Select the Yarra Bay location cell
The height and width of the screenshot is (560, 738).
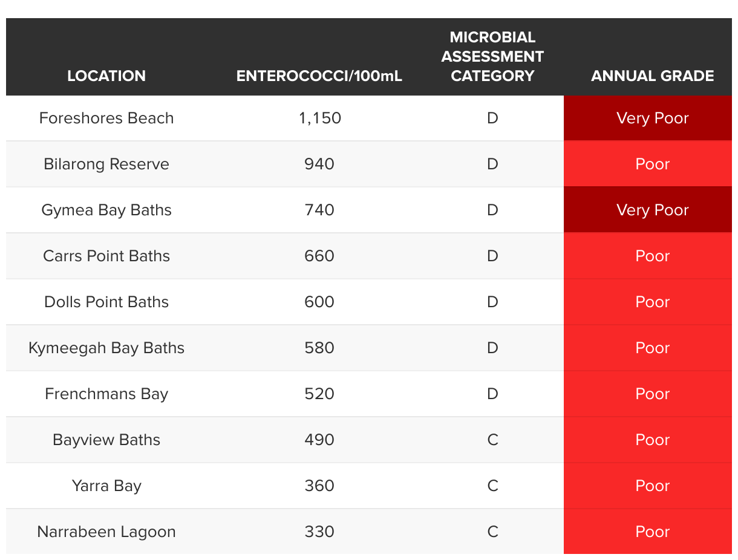106,486
